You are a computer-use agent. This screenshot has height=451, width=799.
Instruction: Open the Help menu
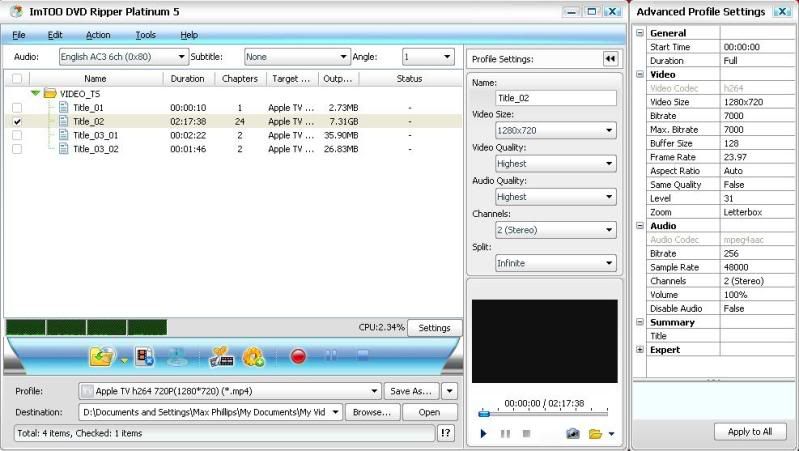(189, 35)
